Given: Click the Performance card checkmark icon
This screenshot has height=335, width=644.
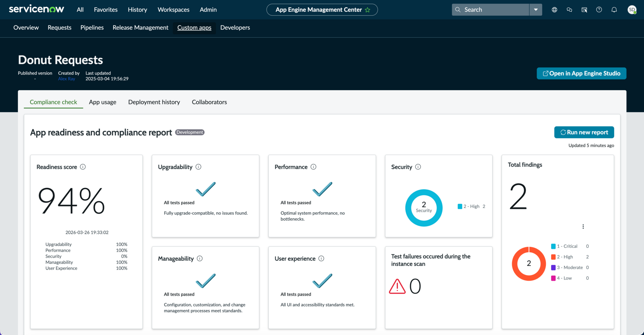Looking at the screenshot, I should click(322, 189).
